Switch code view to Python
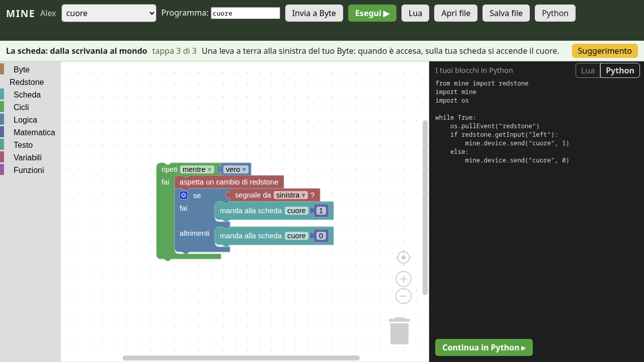Screen dimensions: 644x362 pos(620,70)
